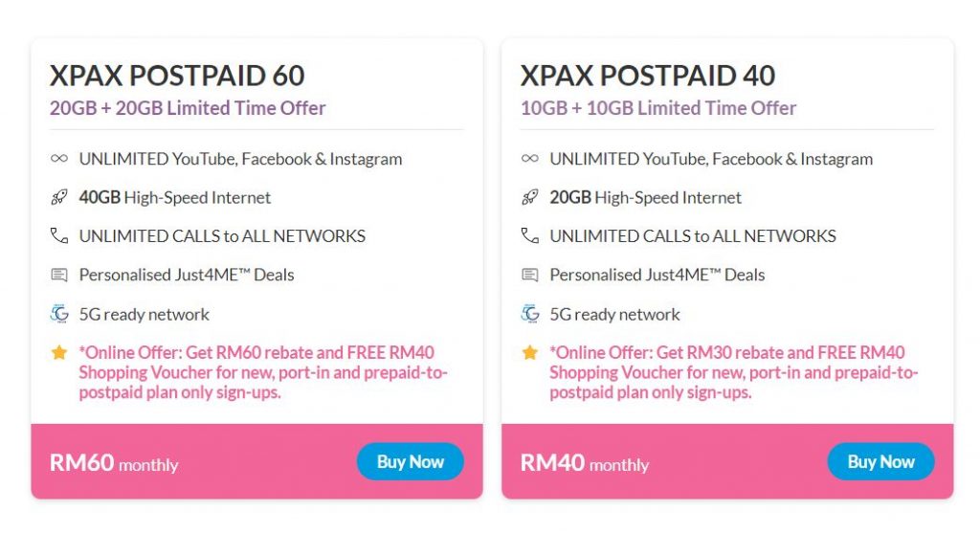Click the Just4ME deals icon in Postpaid 60

(x=59, y=275)
